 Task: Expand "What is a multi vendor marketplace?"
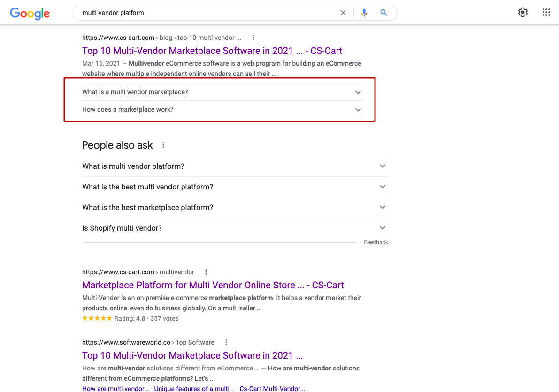[358, 92]
